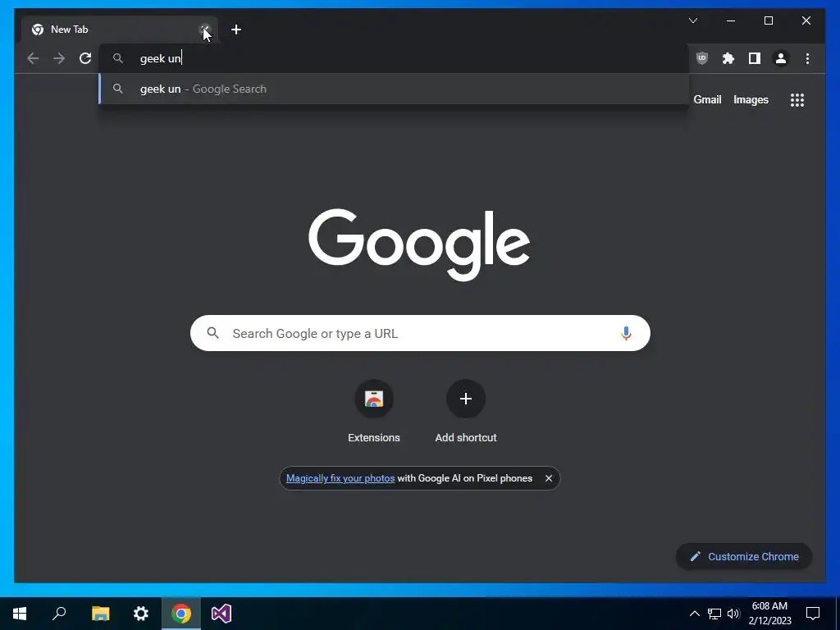Open the Google apps grid
This screenshot has height=630, width=840.
(797, 100)
